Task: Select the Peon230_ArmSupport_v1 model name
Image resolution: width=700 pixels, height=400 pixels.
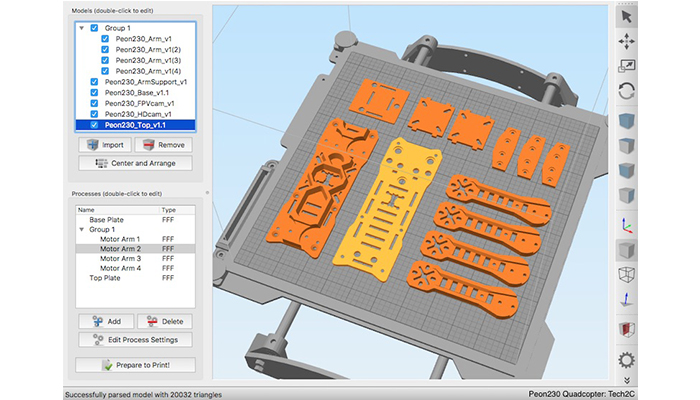Action: 146,82
